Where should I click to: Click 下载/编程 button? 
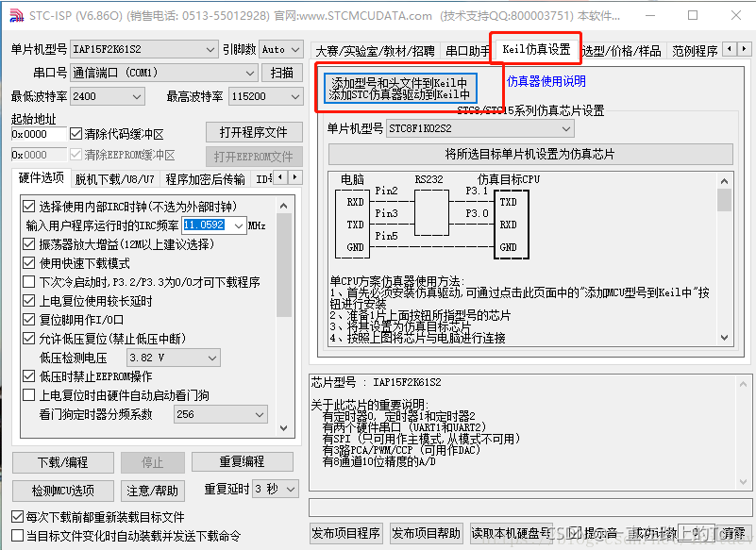[x=63, y=463]
